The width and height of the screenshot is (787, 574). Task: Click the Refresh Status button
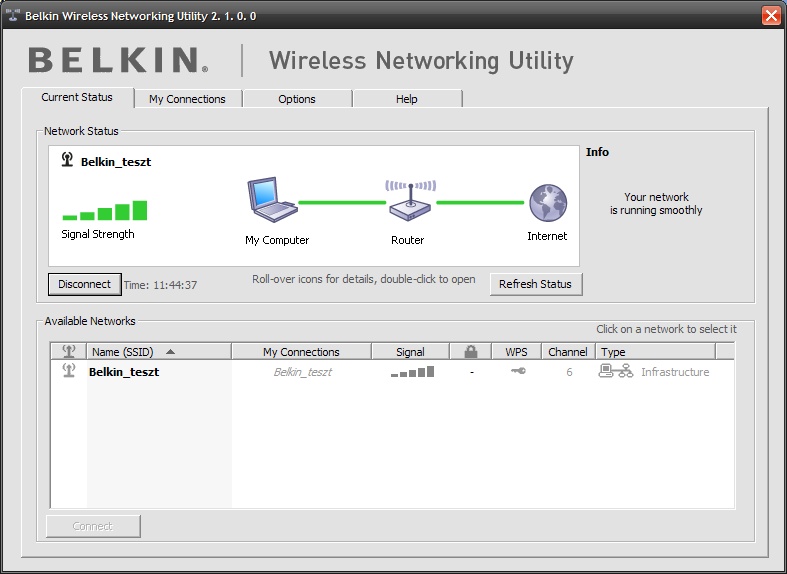point(536,284)
